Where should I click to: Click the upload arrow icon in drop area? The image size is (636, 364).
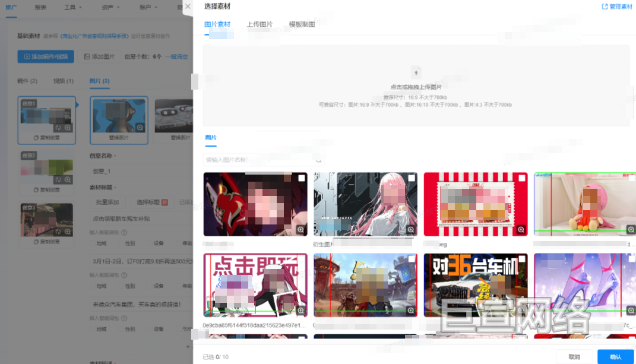[416, 72]
